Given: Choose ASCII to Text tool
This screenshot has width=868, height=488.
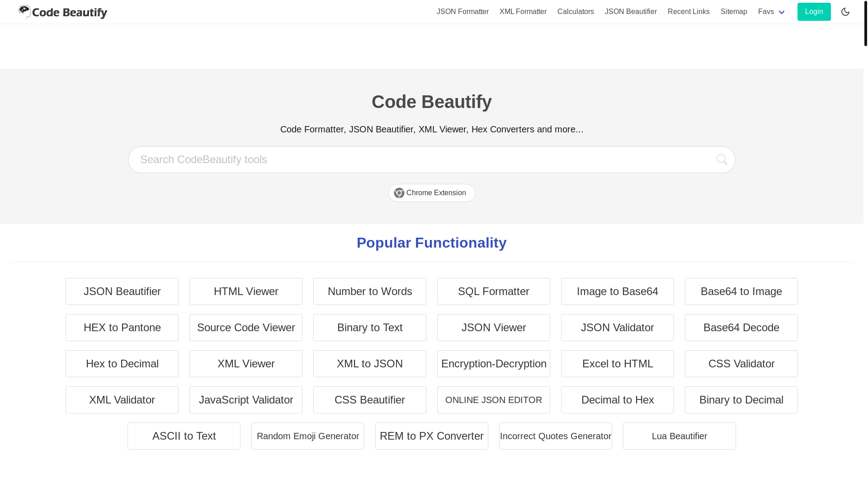Looking at the screenshot, I should (184, 436).
